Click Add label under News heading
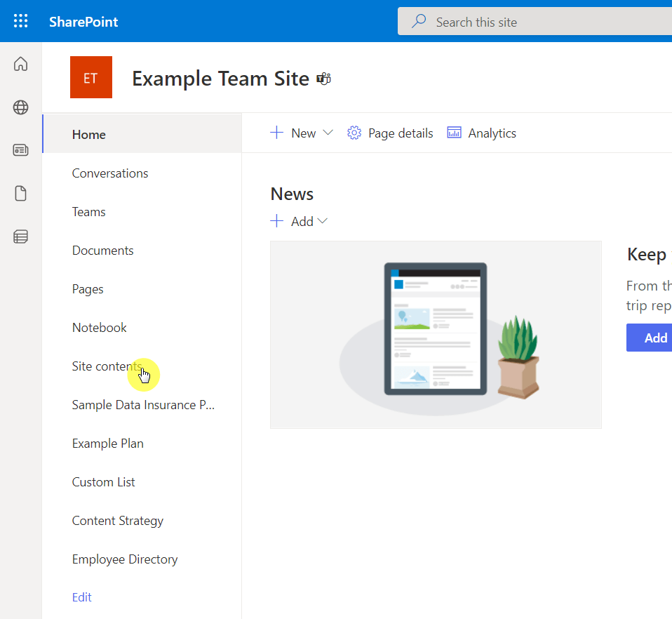Viewport: 672px width, 619px height. pos(302,222)
